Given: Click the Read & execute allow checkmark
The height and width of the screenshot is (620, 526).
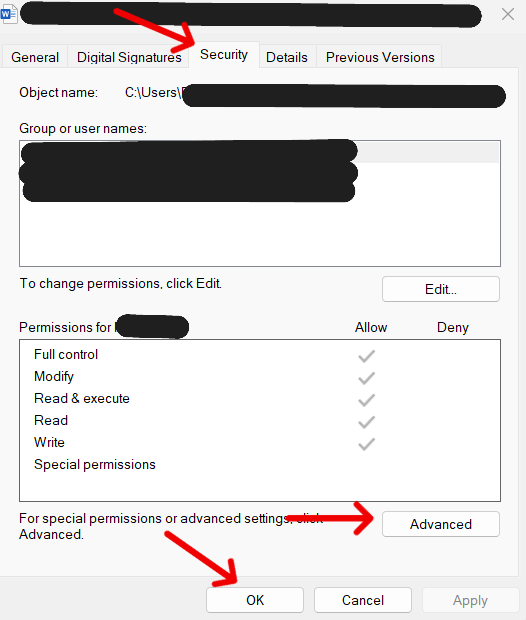Looking at the screenshot, I should click(366, 400).
